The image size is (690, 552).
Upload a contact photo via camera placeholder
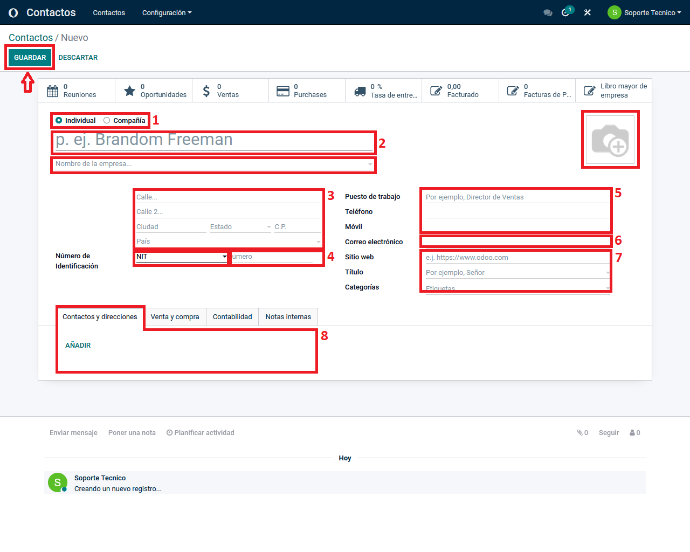[609, 141]
